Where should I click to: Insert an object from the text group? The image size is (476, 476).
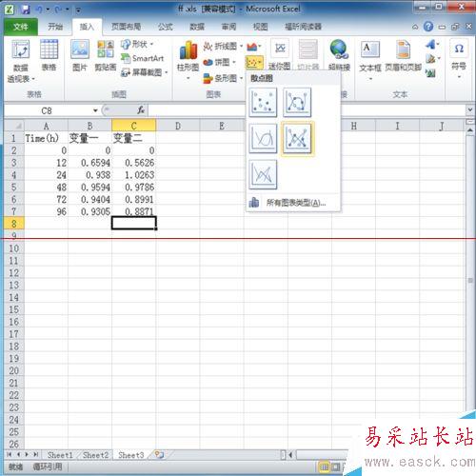tap(430, 74)
